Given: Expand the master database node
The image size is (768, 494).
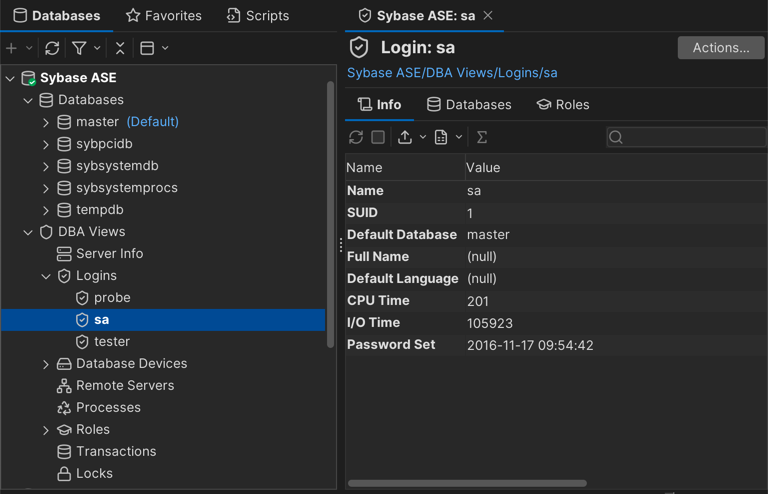Looking at the screenshot, I should [x=46, y=122].
